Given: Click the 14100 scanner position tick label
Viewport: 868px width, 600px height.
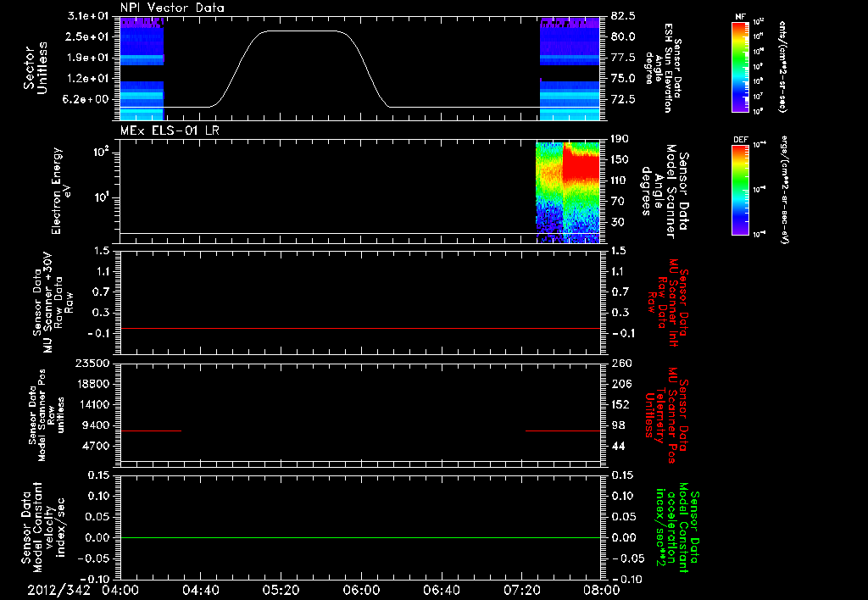Looking at the screenshot, I should 92,404.
